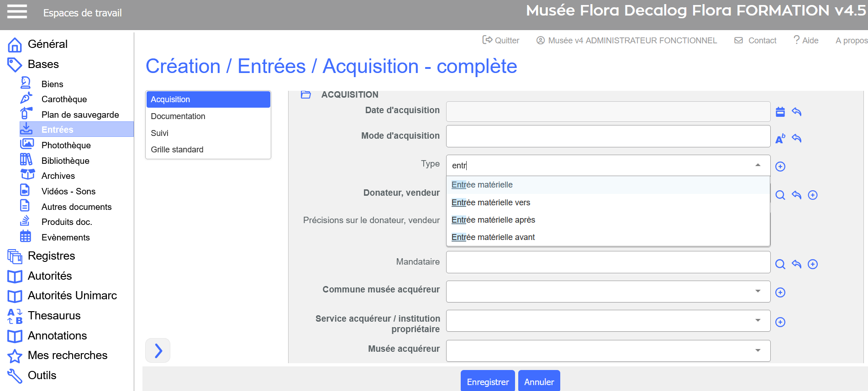Click the Enregistrer button

[488, 381]
